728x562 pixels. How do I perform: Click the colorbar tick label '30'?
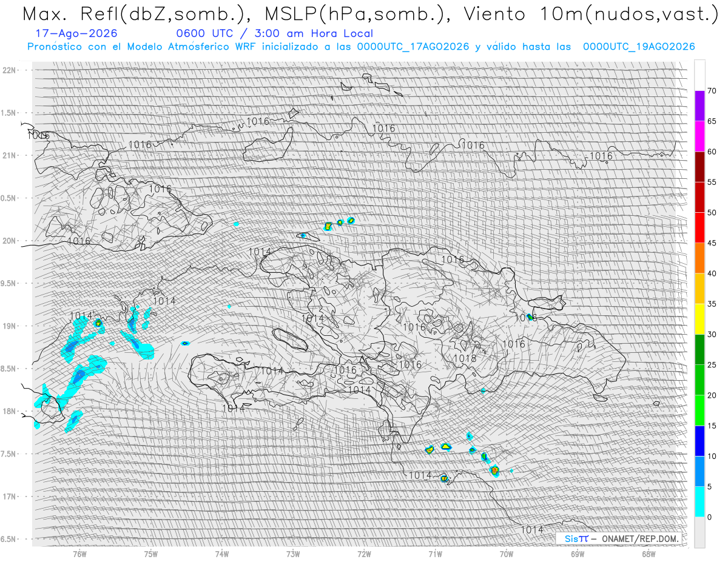[x=712, y=334]
